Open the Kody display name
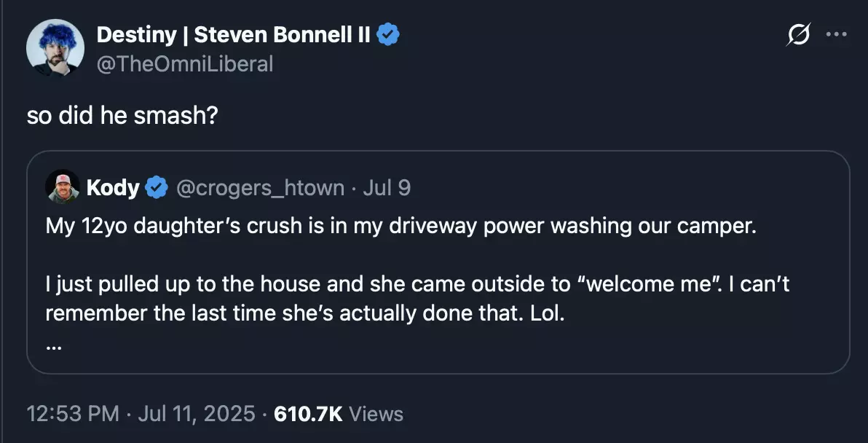The width and height of the screenshot is (868, 443). [x=113, y=188]
